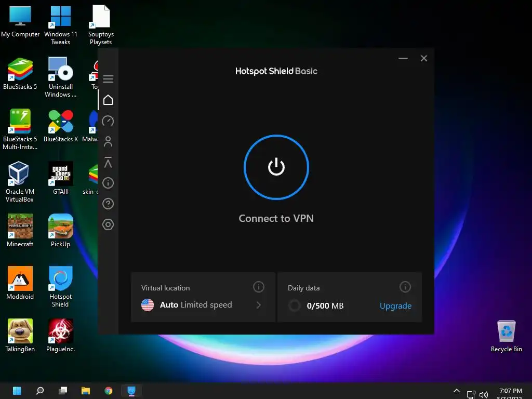Show Virtual location info tooltip
This screenshot has height=399, width=532.
(259, 287)
